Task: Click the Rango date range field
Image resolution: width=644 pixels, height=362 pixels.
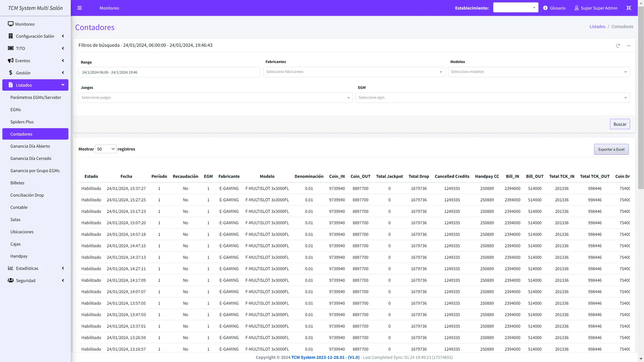Action: [x=169, y=72]
